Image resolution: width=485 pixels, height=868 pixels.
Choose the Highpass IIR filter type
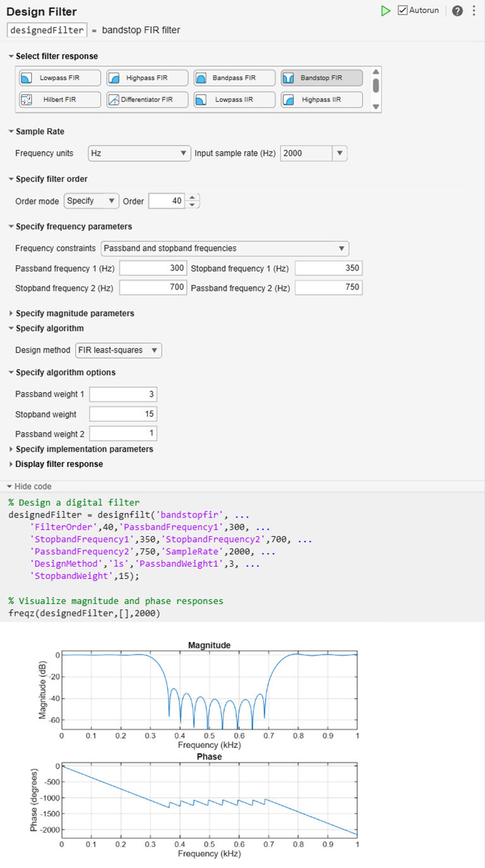click(x=321, y=99)
